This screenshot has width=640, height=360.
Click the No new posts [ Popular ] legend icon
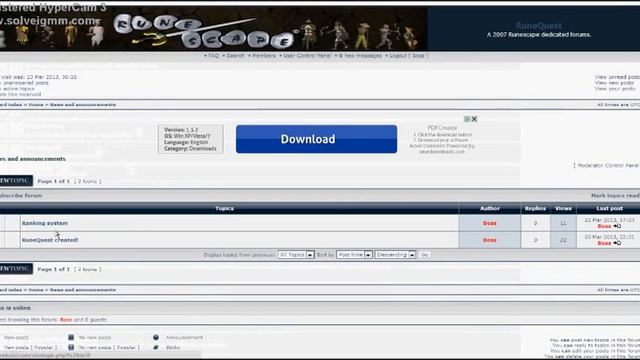point(71,347)
